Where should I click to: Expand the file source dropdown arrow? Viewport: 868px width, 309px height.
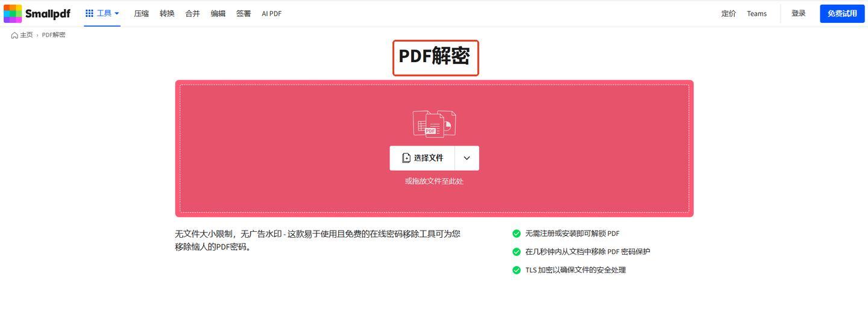click(467, 158)
